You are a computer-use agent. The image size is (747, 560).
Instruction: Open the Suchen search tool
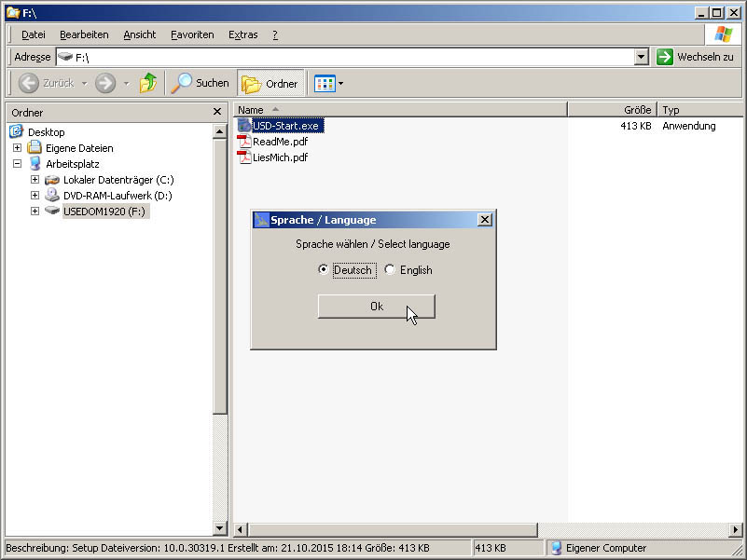[x=200, y=83]
